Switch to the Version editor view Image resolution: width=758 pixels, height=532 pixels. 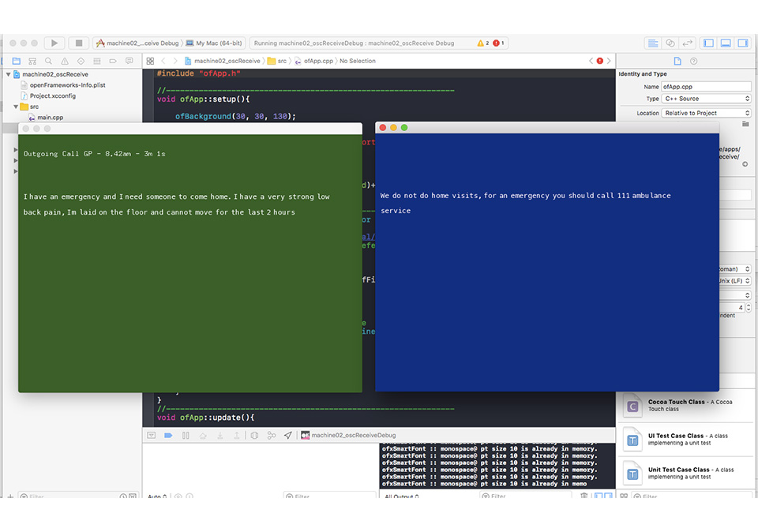[687, 43]
